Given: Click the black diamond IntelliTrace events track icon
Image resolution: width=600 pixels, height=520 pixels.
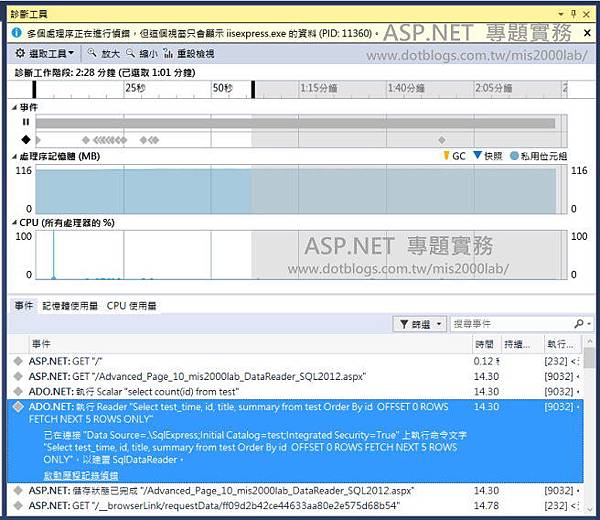Looking at the screenshot, I should tap(26, 140).
